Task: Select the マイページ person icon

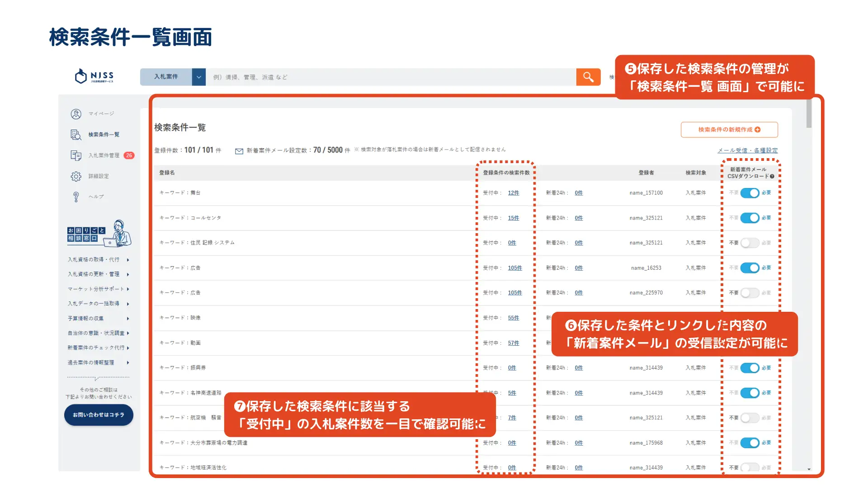Action: point(75,113)
